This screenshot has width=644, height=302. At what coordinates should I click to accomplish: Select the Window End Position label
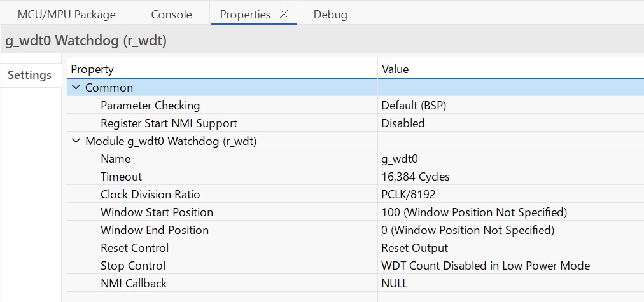[155, 230]
